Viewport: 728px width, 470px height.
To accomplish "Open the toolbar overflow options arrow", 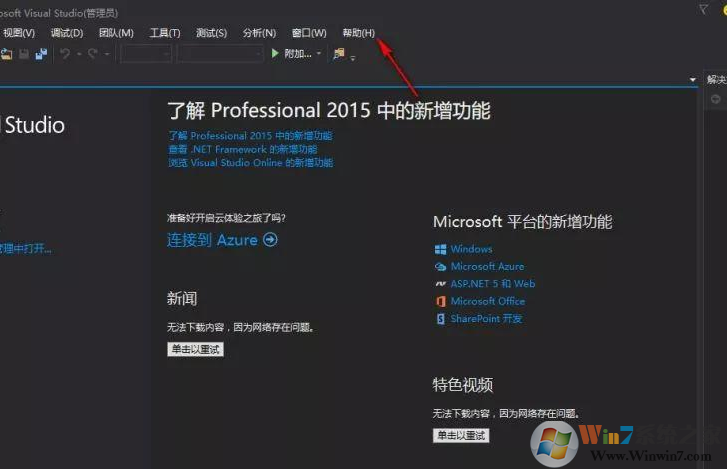I will click(353, 59).
